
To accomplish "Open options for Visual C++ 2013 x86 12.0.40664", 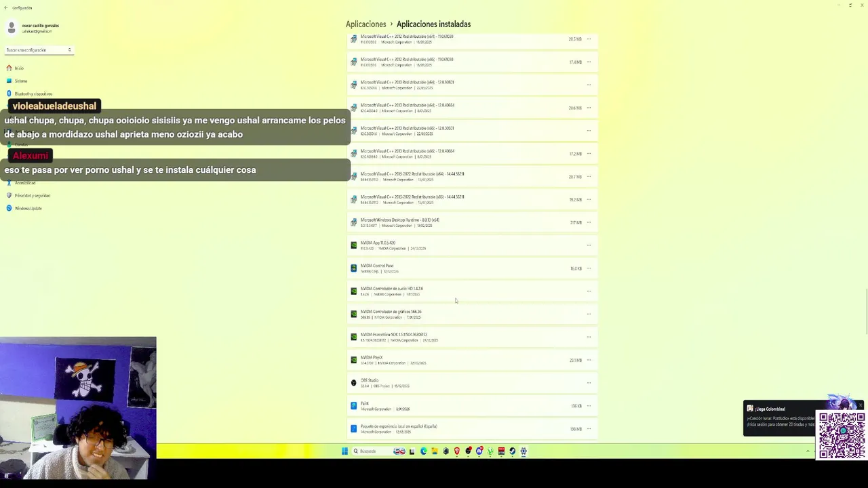I will tap(589, 154).
